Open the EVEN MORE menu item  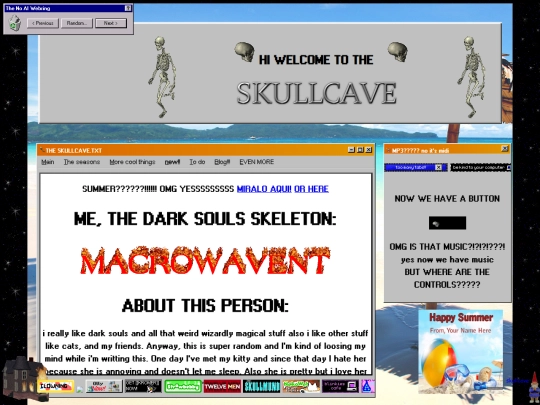click(257, 162)
